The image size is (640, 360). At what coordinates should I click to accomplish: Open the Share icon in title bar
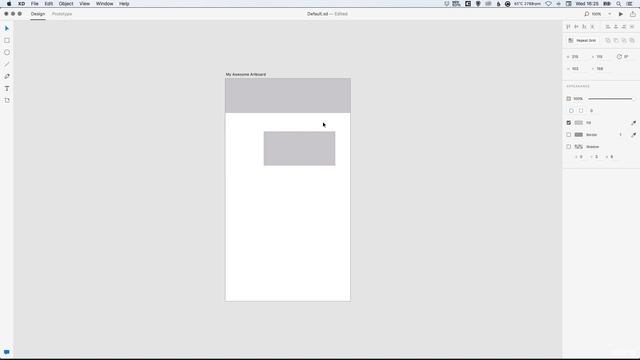633,14
